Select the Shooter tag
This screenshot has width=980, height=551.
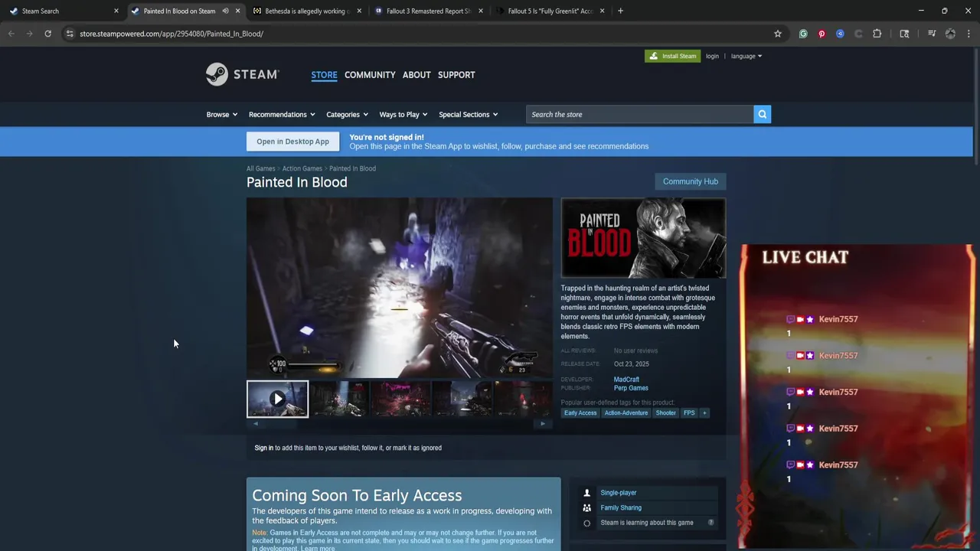click(x=665, y=413)
